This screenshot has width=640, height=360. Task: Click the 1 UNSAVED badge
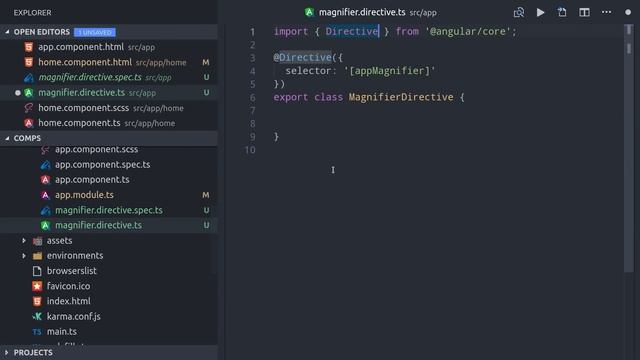click(95, 32)
